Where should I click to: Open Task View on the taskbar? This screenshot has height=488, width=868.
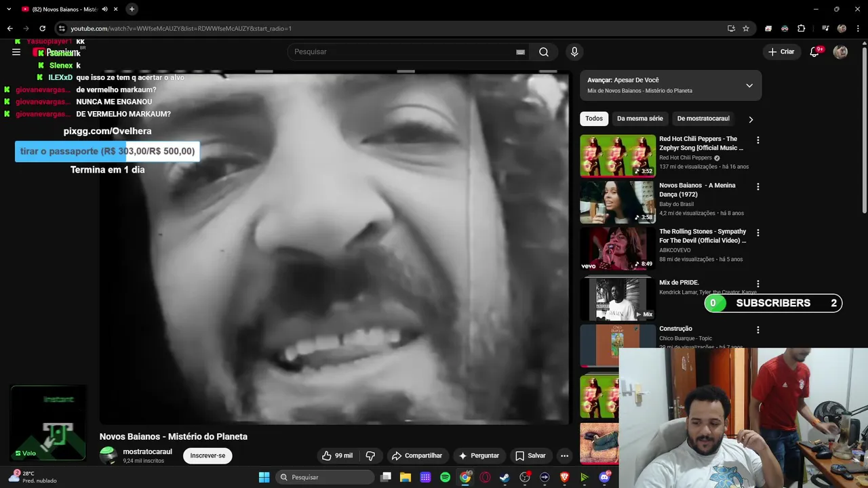coord(386,477)
